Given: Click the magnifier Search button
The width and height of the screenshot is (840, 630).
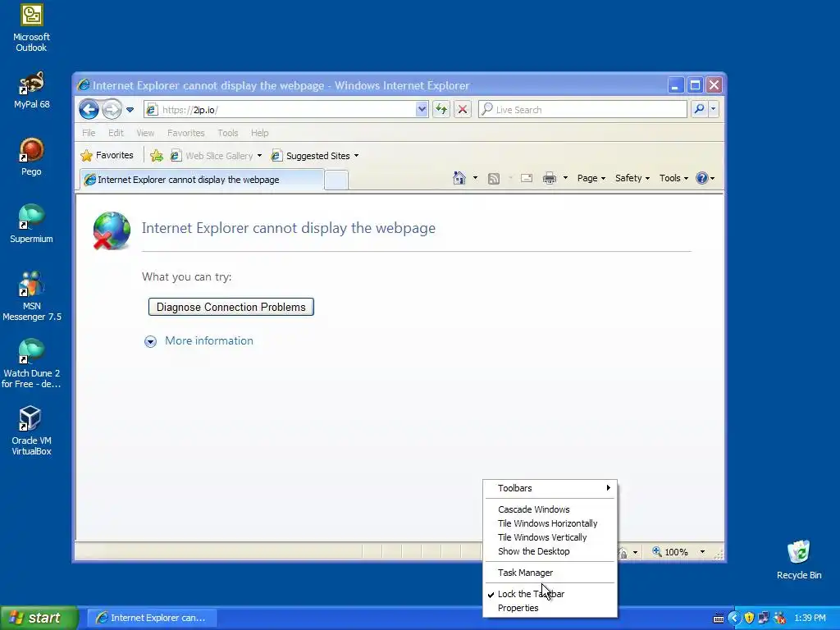Looking at the screenshot, I should tap(699, 109).
